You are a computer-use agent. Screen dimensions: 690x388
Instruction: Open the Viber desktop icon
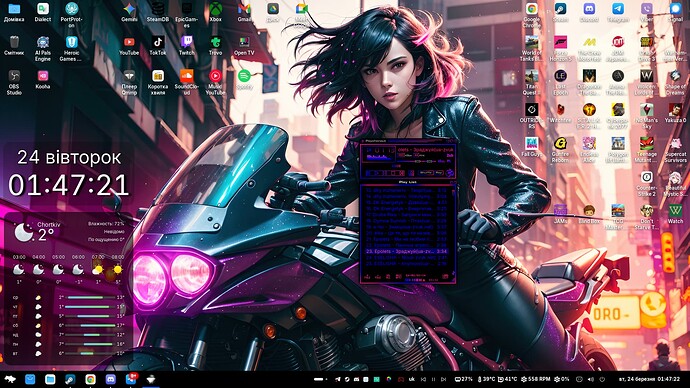click(x=646, y=12)
